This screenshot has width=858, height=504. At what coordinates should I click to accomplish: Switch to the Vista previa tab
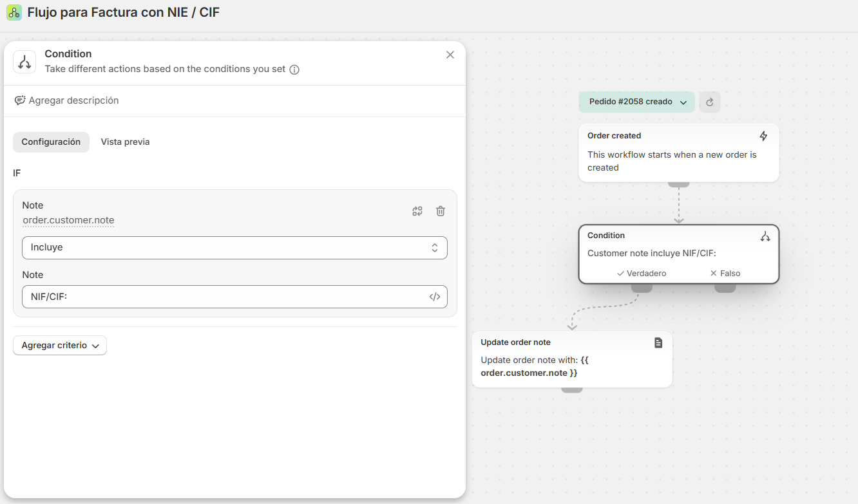[x=125, y=142]
